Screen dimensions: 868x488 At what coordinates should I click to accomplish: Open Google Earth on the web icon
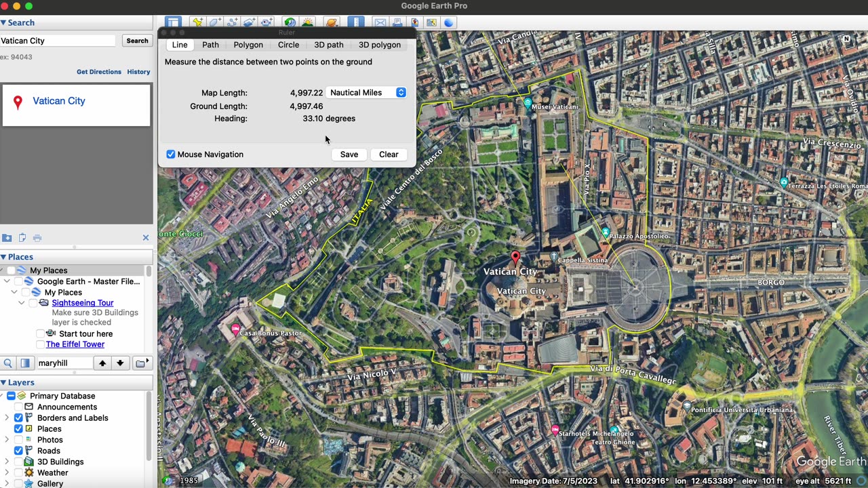pyautogui.click(x=448, y=22)
